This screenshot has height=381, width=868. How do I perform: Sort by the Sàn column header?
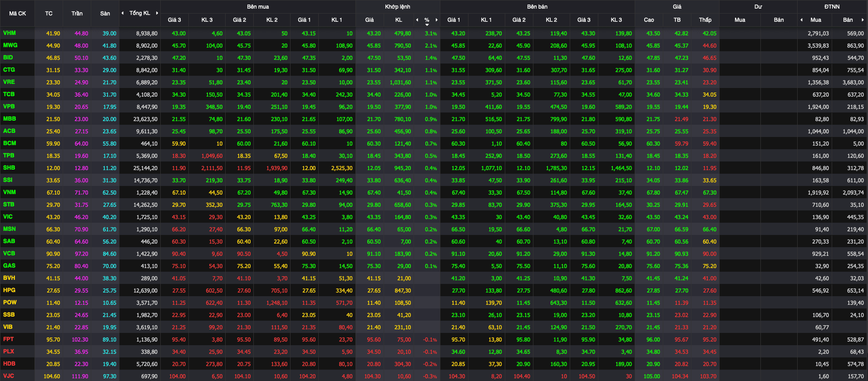click(105, 14)
